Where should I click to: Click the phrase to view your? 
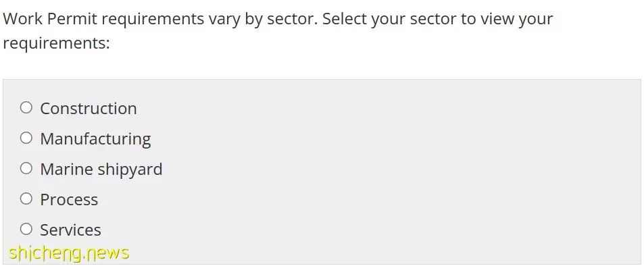click(506, 19)
